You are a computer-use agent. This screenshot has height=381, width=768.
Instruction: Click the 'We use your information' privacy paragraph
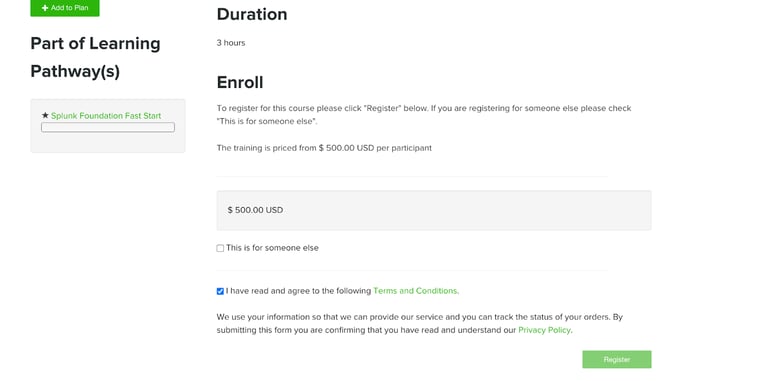pyautogui.click(x=420, y=324)
